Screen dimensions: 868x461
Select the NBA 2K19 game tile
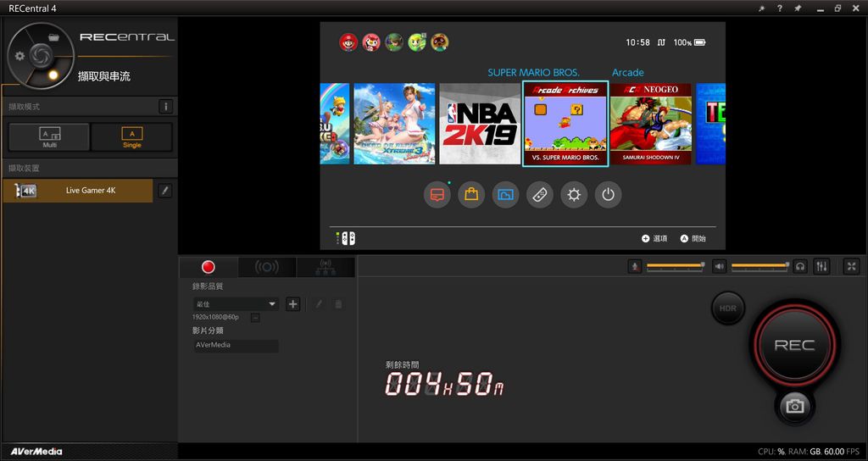tap(480, 124)
